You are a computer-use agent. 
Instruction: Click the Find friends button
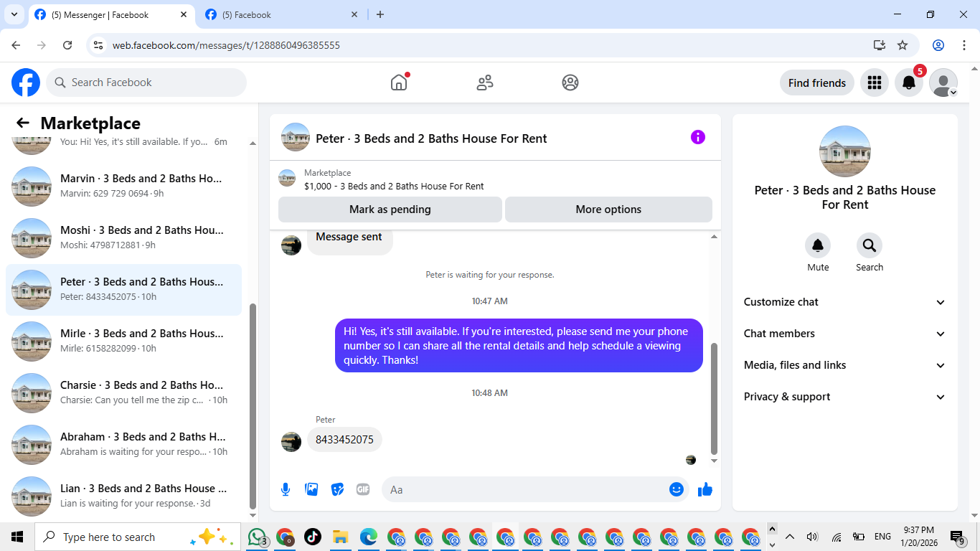(x=817, y=83)
